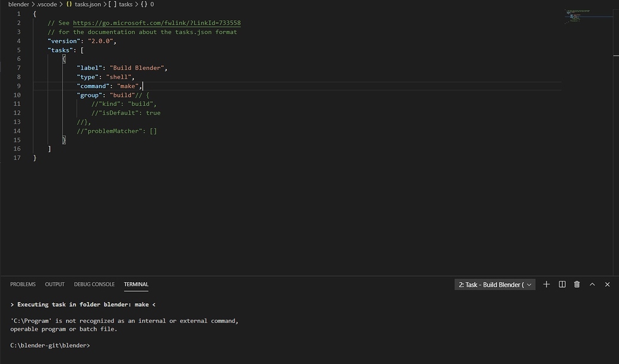Click line number 17 in the gutter

(17, 158)
